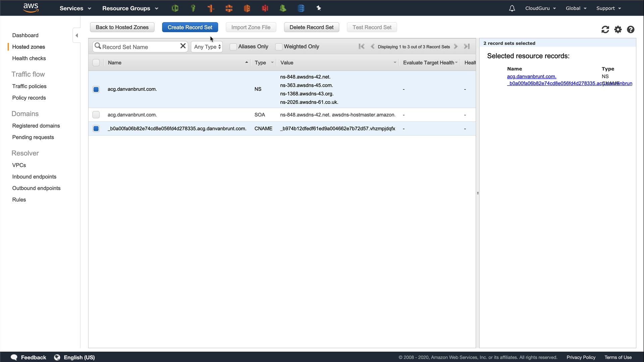This screenshot has height=362, width=644.
Task: Enable the Aliases Only checkbox
Action: [x=233, y=47]
